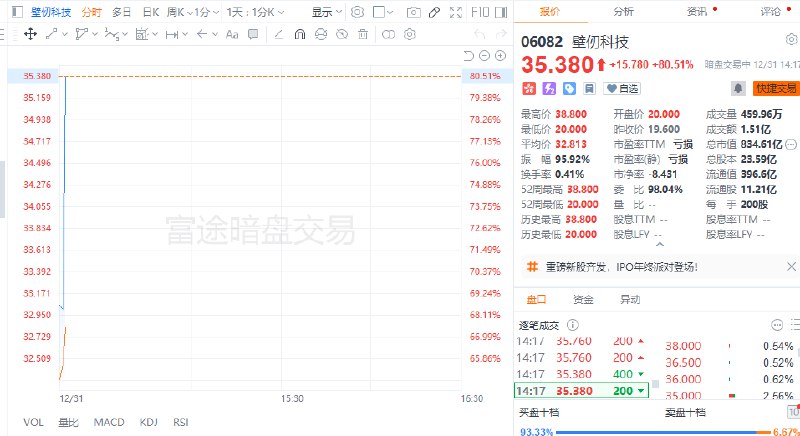
Task: Open the 分析 analysis tab
Action: coord(623,11)
